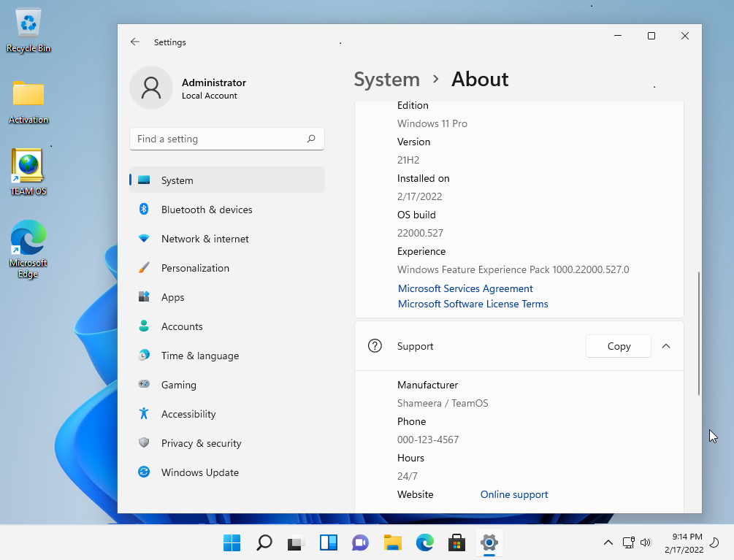This screenshot has width=734, height=560.
Task: Select Apps in the sidebar
Action: coord(226,297)
